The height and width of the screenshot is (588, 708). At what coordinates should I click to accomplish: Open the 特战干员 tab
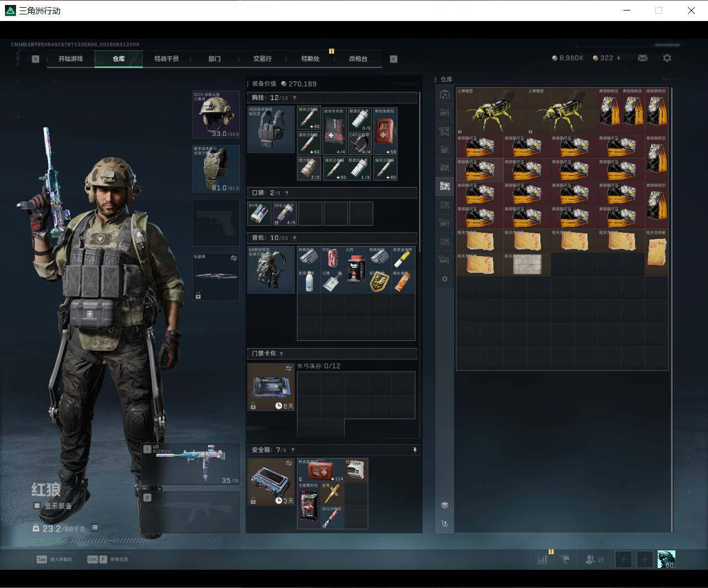(166, 59)
